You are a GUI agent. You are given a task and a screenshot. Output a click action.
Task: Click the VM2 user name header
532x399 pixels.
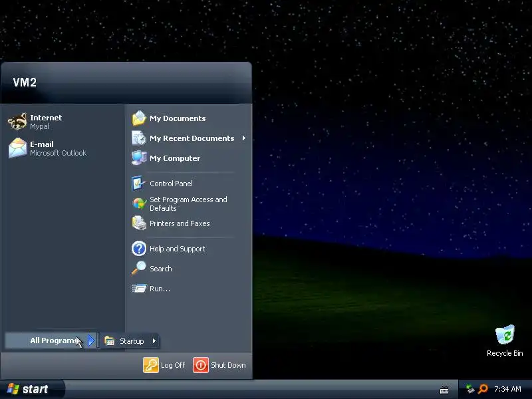(25, 82)
